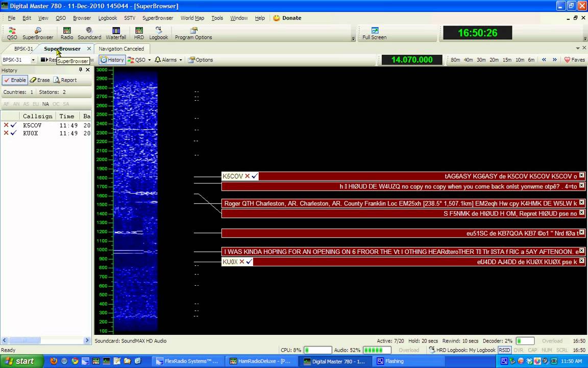588x368 pixels.
Task: Click the red X beside K5COV in History
Action: (6, 125)
